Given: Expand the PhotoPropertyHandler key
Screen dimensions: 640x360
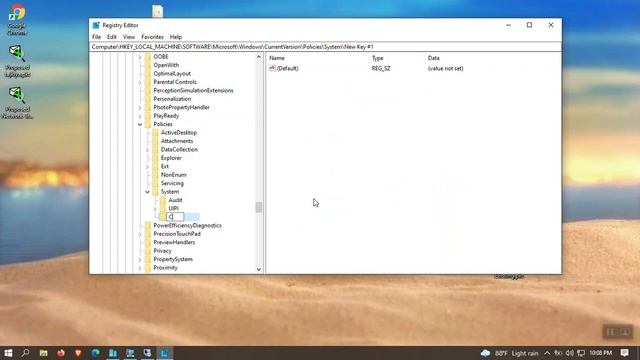Looking at the screenshot, I should pyautogui.click(x=140, y=107).
